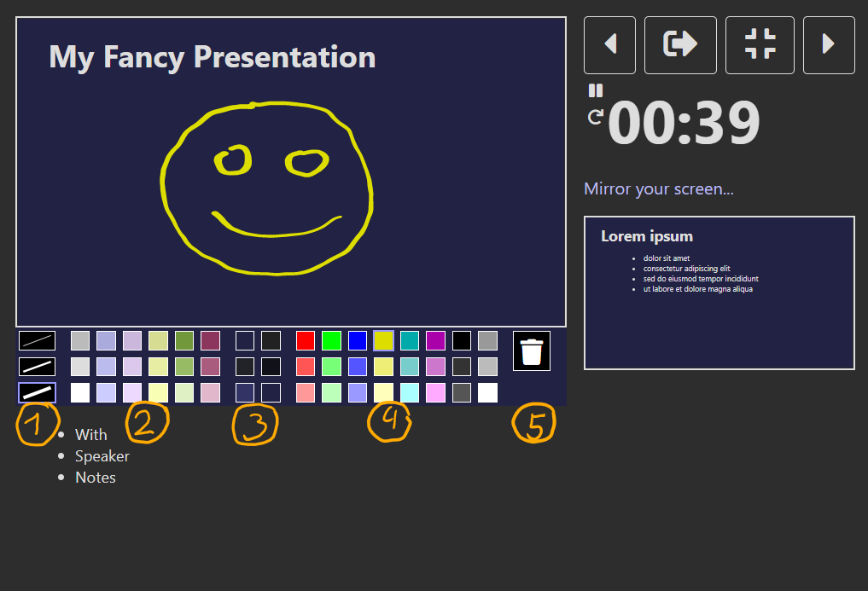Image resolution: width=868 pixels, height=591 pixels.
Task: Pick the bright red drawing color
Action: click(x=305, y=340)
